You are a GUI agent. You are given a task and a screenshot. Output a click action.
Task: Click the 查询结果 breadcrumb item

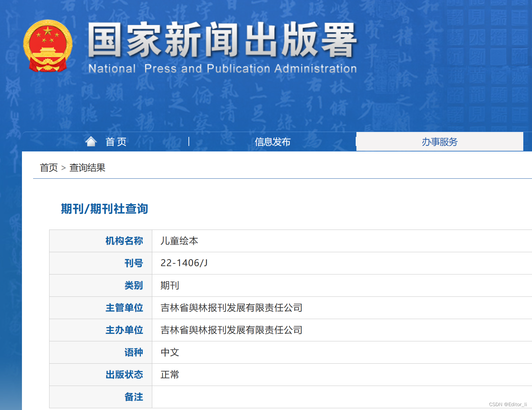point(87,168)
